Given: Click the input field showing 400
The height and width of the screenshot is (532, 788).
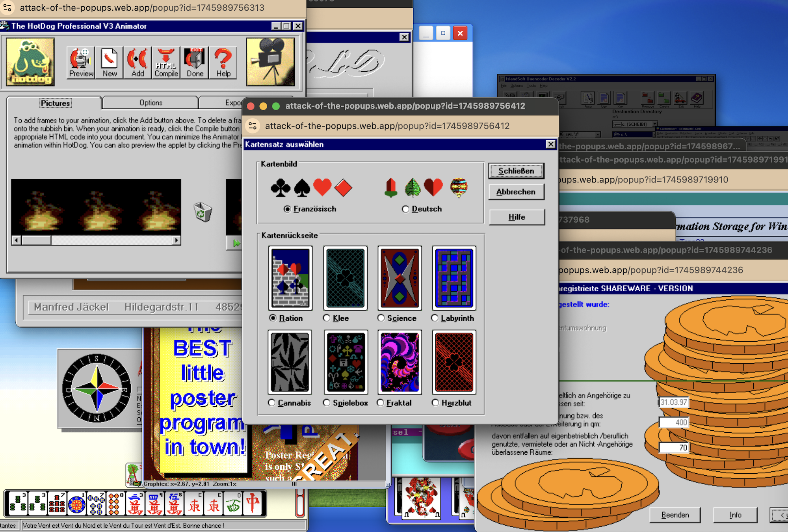Looking at the screenshot, I should [673, 422].
